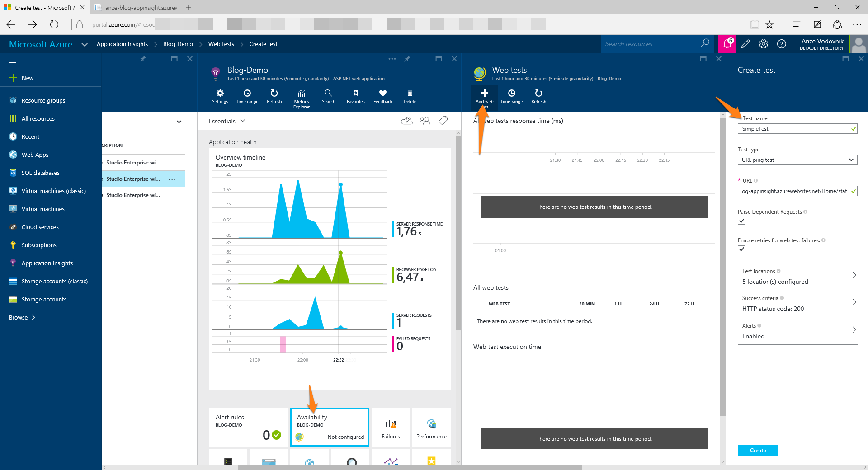Click URL input field

point(797,191)
